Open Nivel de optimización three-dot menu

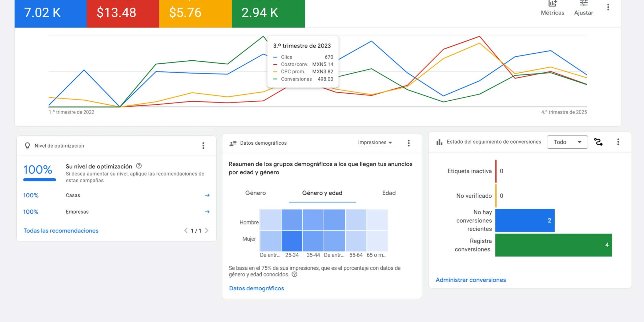coord(203,146)
